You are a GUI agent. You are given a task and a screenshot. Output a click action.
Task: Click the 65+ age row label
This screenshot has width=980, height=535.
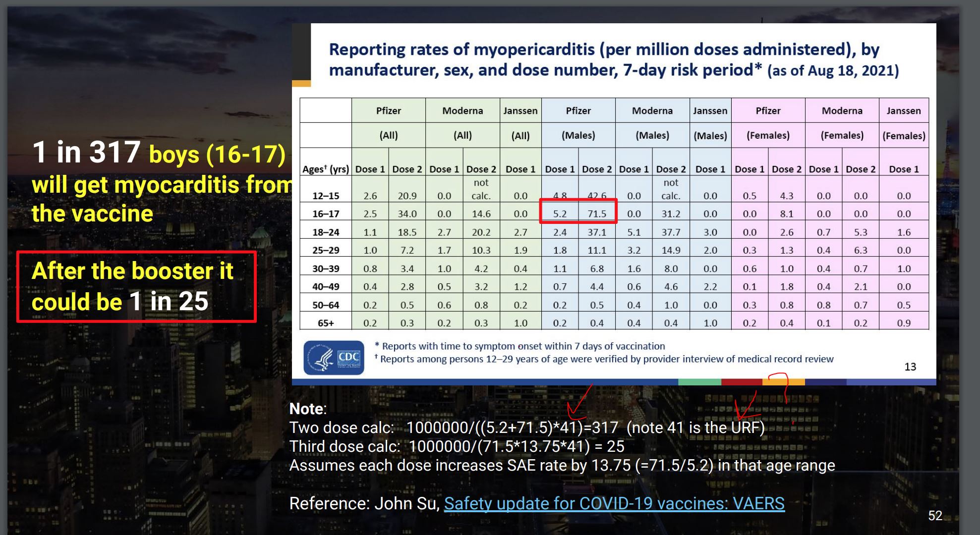(326, 323)
